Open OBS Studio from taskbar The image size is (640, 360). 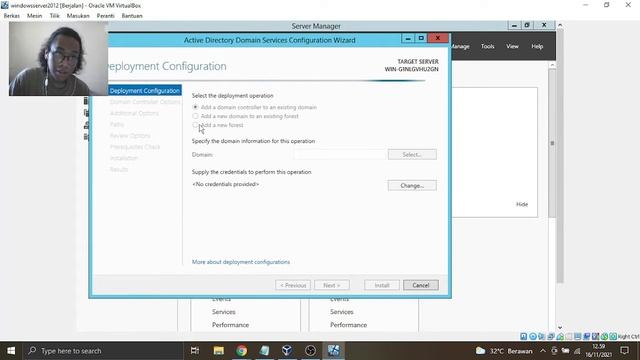pyautogui.click(x=310, y=351)
